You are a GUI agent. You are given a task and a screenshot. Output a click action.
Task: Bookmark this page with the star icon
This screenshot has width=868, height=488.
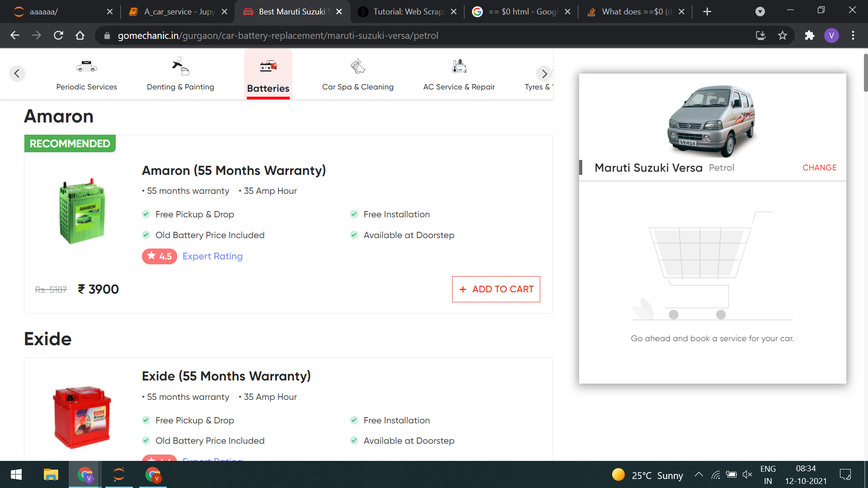(x=783, y=35)
